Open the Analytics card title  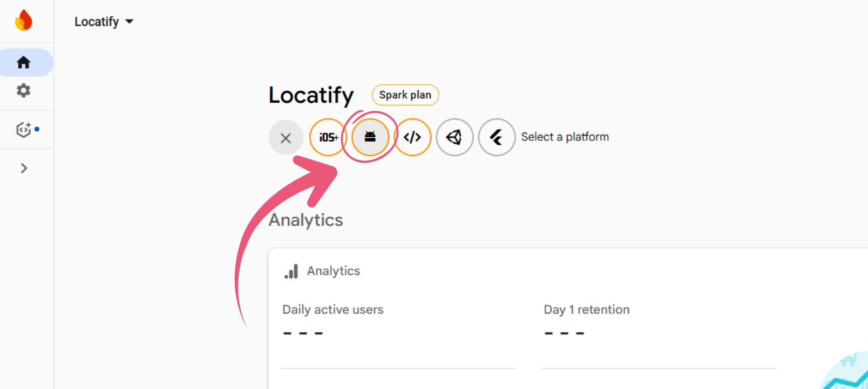point(334,271)
